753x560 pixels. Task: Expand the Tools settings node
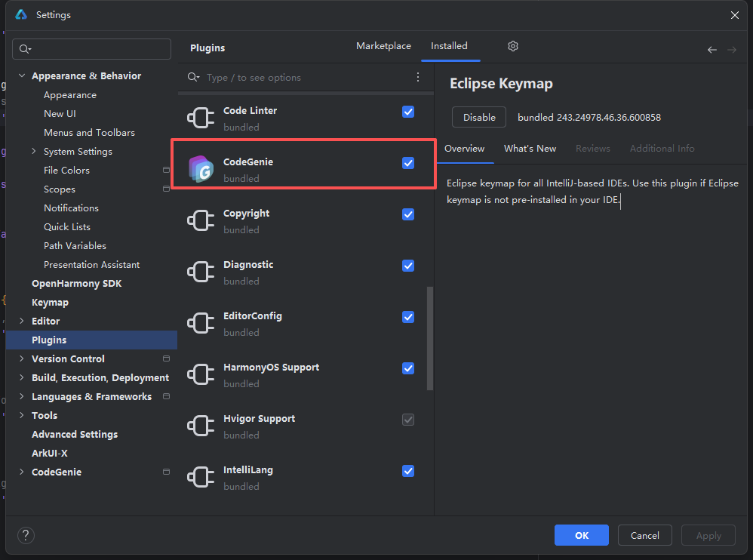click(22, 415)
